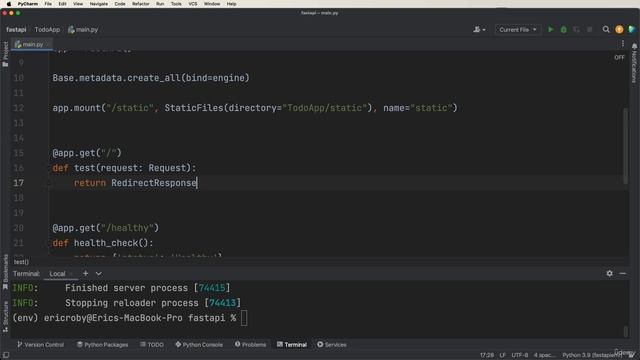Toggle tool window bars icon in status bar
The height and width of the screenshot is (360, 640).
point(6,355)
